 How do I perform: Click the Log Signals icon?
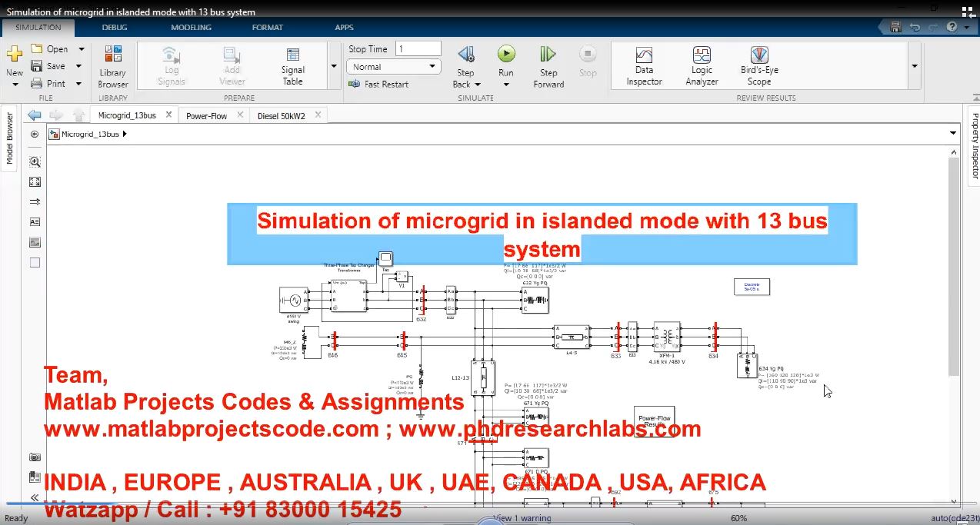172,55
